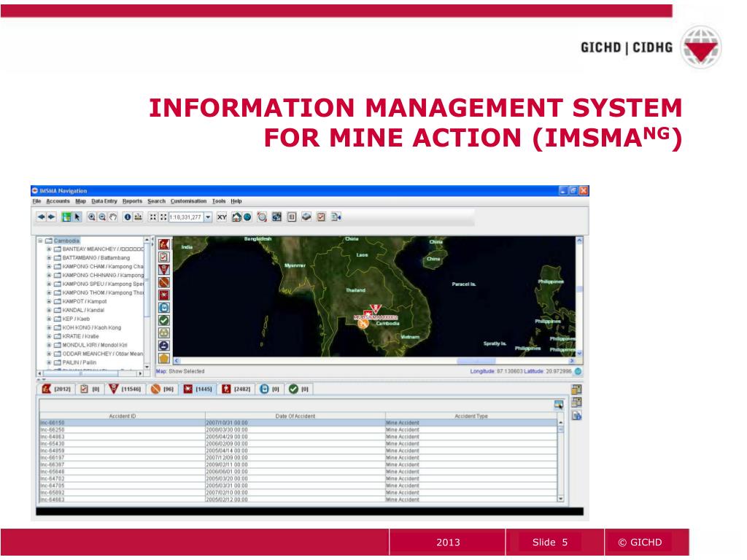Expand the KOH KONG tree node

coord(49,327)
